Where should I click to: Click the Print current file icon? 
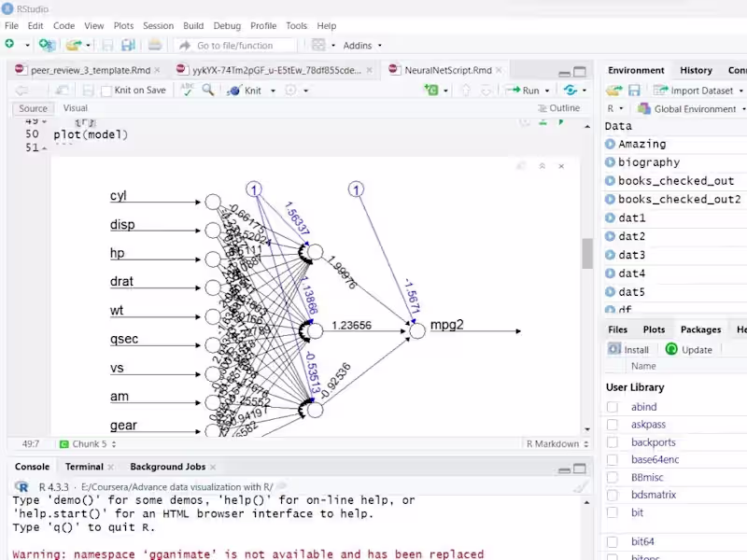pos(154,45)
